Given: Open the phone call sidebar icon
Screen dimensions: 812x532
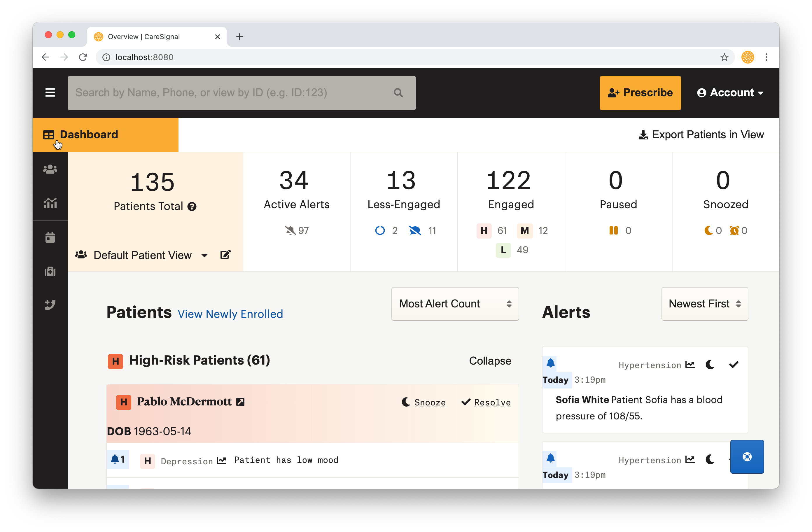Looking at the screenshot, I should click(x=50, y=305).
